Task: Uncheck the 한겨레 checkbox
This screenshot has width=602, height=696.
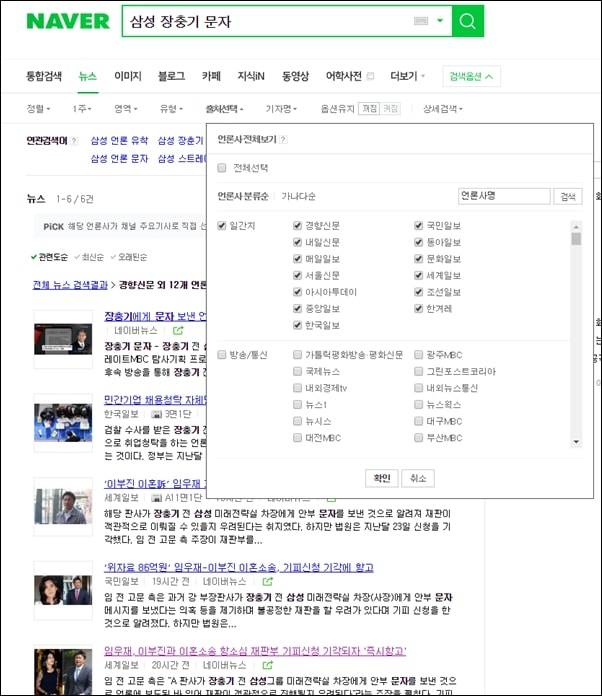Action: coord(418,308)
